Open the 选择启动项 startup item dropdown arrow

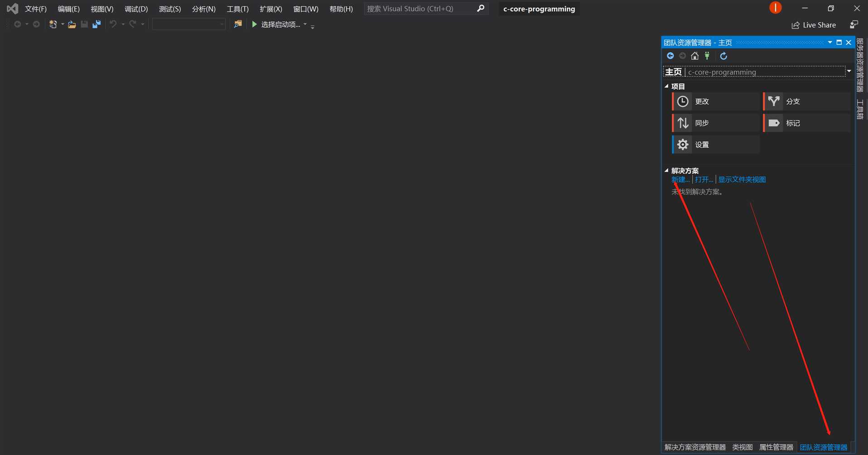(305, 24)
